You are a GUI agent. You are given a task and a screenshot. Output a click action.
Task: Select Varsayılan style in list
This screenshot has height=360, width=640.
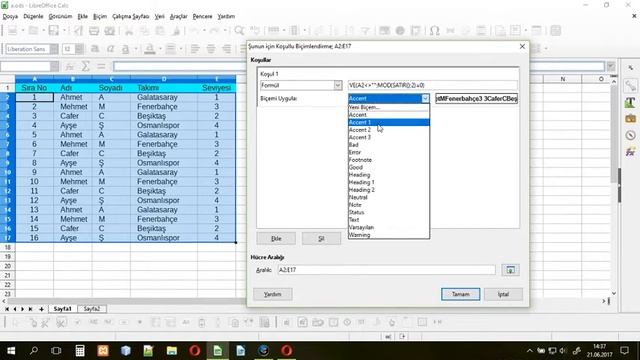pyautogui.click(x=389, y=227)
